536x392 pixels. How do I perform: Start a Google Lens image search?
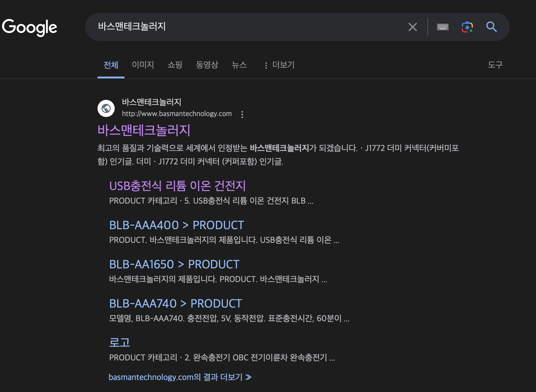pyautogui.click(x=467, y=27)
